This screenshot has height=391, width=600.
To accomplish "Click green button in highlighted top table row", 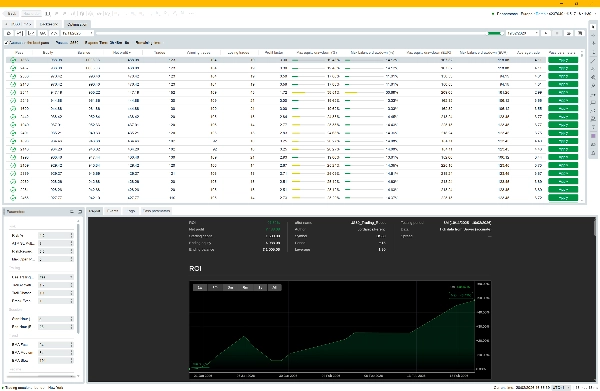I will pos(563,60).
